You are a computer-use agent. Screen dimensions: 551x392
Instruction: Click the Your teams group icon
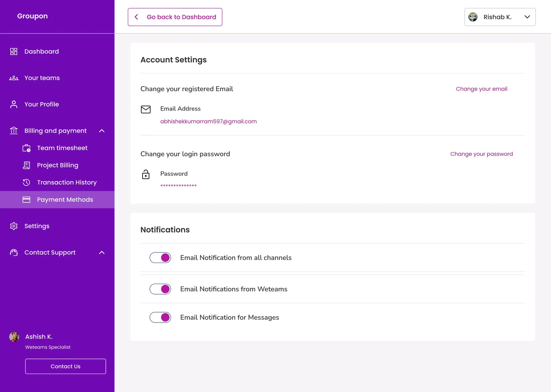click(x=14, y=78)
